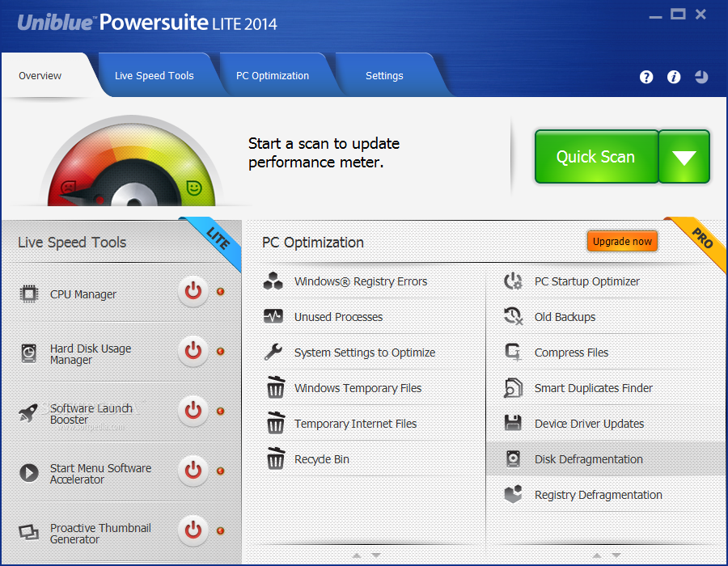Select PC Startup Optimizer text
This screenshot has height=566, width=728.
pyautogui.click(x=587, y=281)
